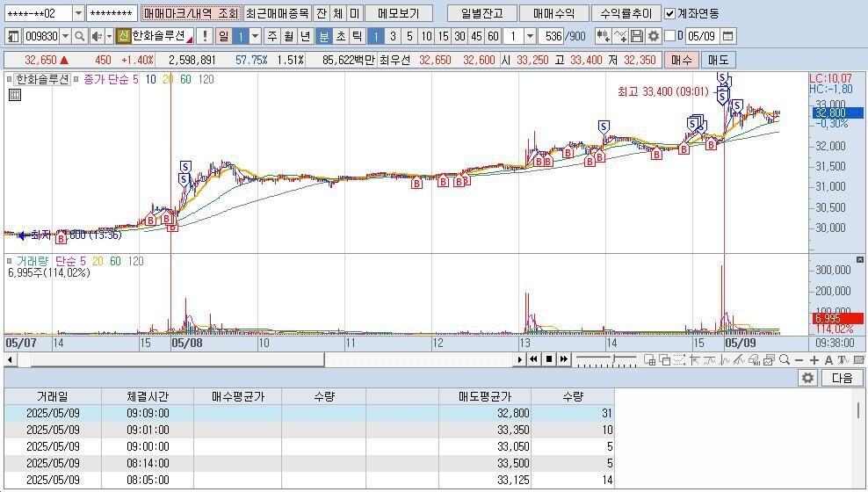Select the 년 yearly chart toggle
The height and width of the screenshot is (492, 868).
click(x=305, y=36)
